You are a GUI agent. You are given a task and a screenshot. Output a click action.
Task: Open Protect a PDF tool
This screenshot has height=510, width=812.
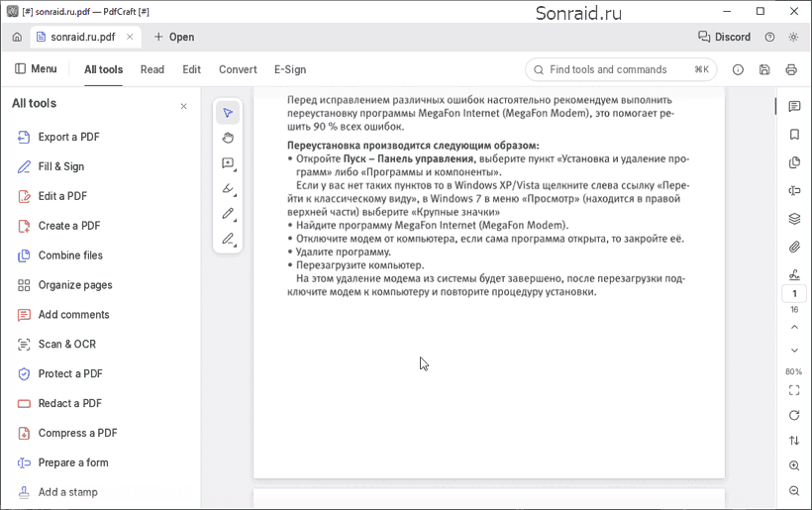[x=60, y=373]
